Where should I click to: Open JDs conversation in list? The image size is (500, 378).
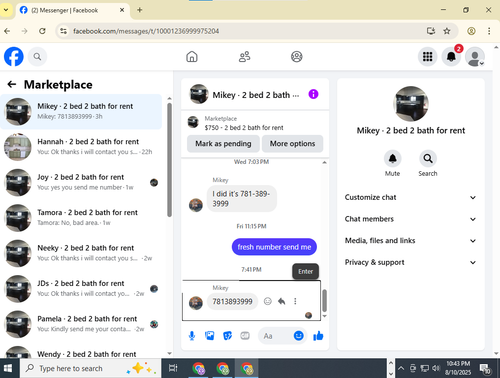point(81,289)
